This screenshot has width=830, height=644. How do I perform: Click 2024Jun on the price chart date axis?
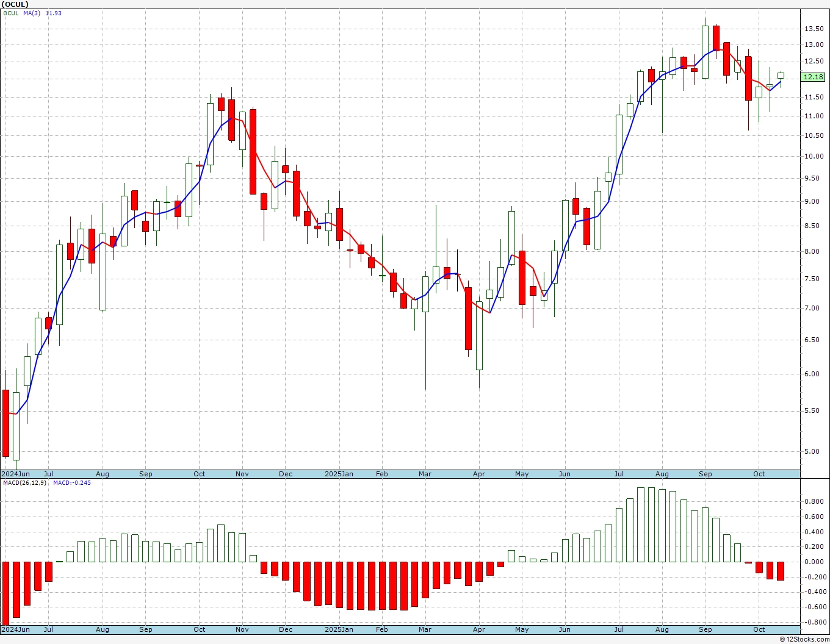16,474
